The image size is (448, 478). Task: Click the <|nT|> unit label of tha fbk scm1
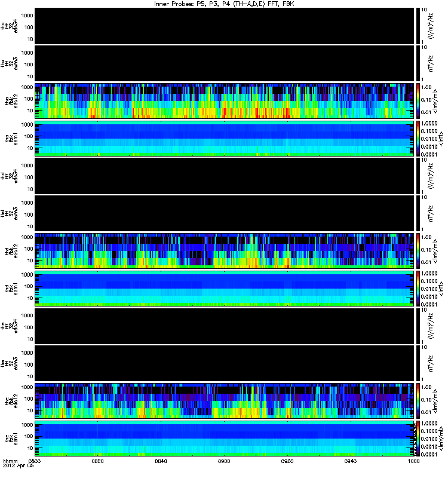[440, 139]
